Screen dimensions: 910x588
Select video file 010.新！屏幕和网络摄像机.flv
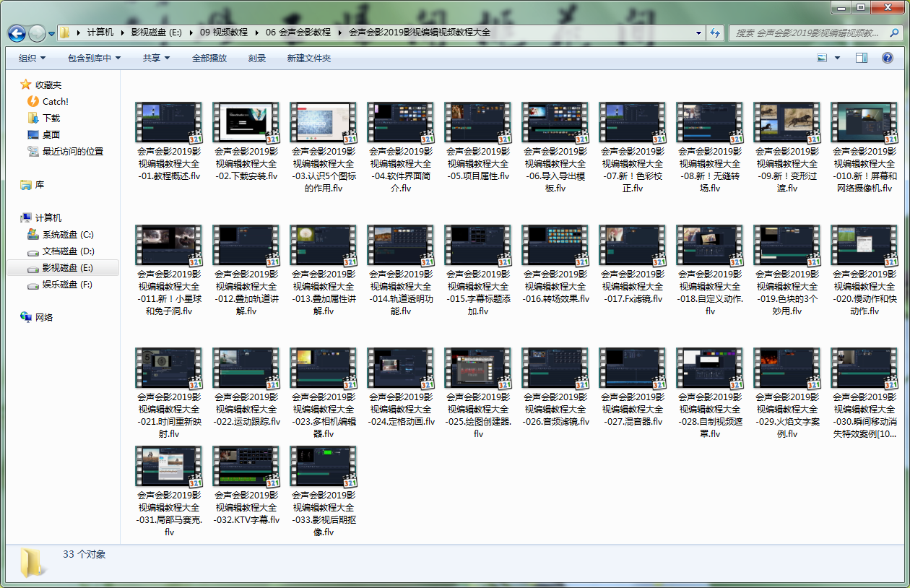(864, 147)
